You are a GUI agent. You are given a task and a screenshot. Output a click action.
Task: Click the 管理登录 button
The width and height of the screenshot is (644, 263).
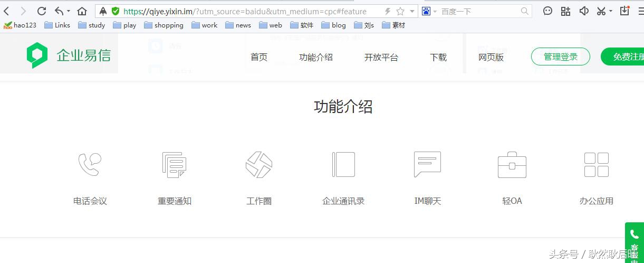tap(561, 57)
